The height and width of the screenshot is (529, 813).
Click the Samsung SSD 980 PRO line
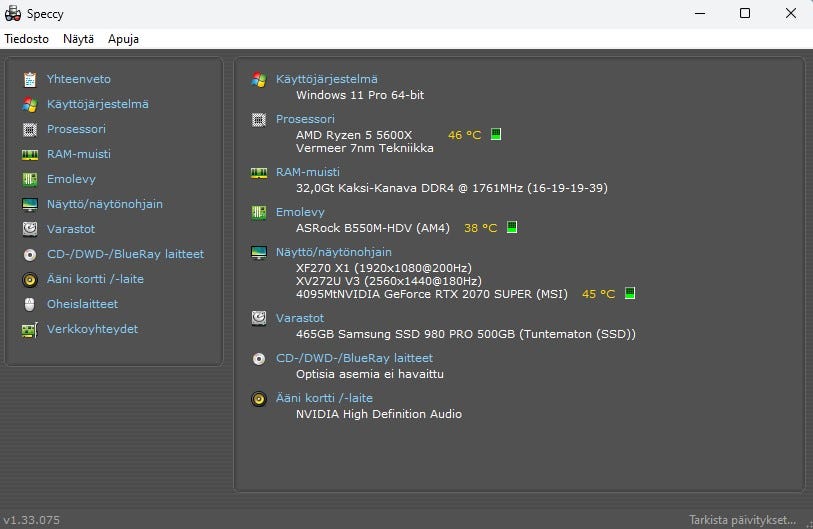click(x=466, y=334)
